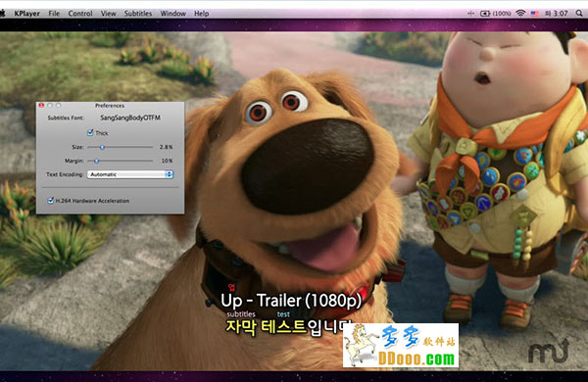Click the flag input source icon
Screen dimensions: 588x382
[x=535, y=14]
